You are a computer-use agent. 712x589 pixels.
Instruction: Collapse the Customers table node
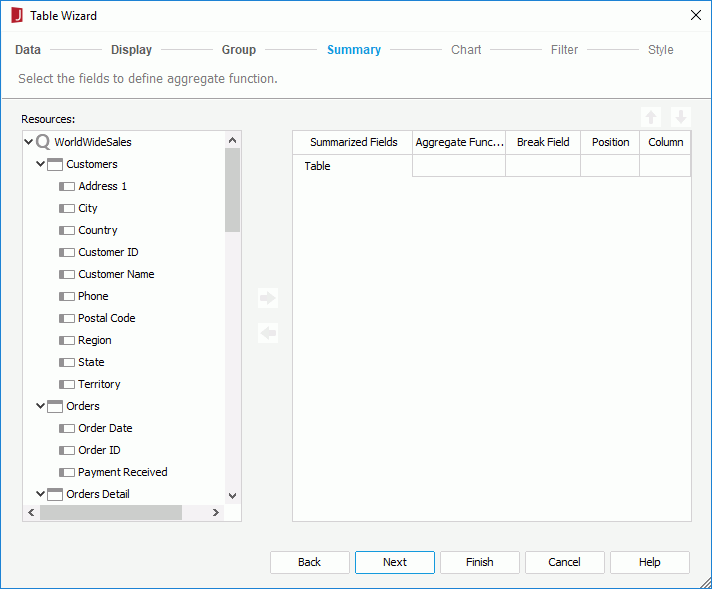(x=40, y=164)
